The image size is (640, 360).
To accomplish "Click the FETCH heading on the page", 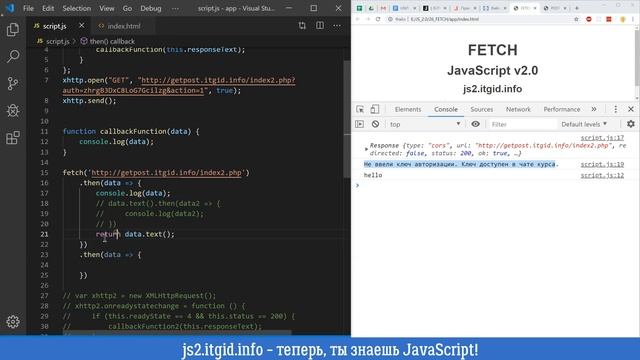I will (492, 50).
